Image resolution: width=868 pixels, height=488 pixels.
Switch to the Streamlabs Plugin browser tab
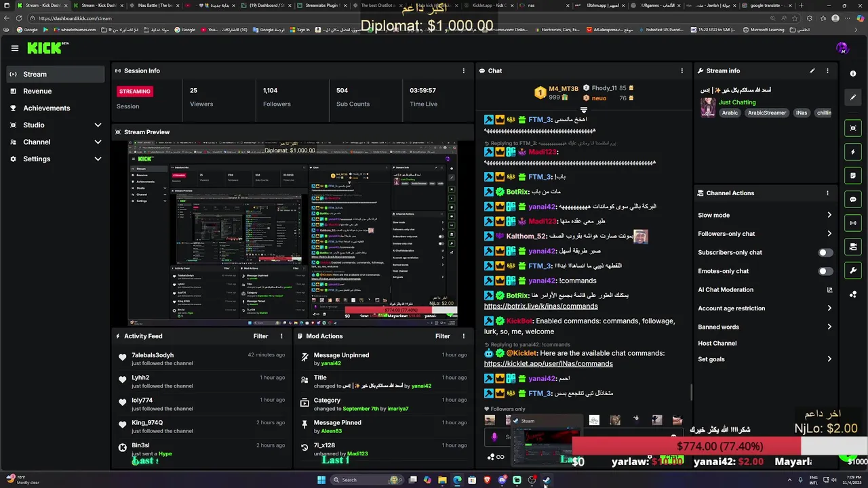click(x=323, y=5)
